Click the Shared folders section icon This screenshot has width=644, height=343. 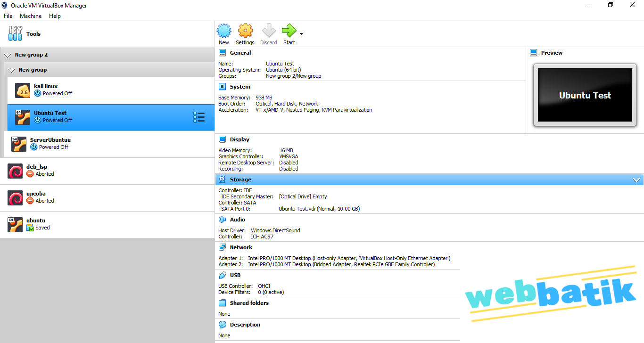pyautogui.click(x=223, y=303)
